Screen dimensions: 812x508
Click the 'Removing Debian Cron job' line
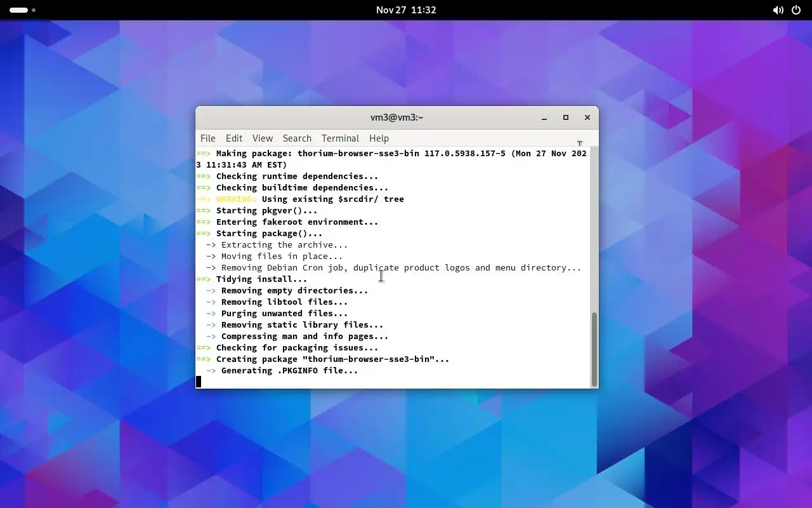coord(394,267)
